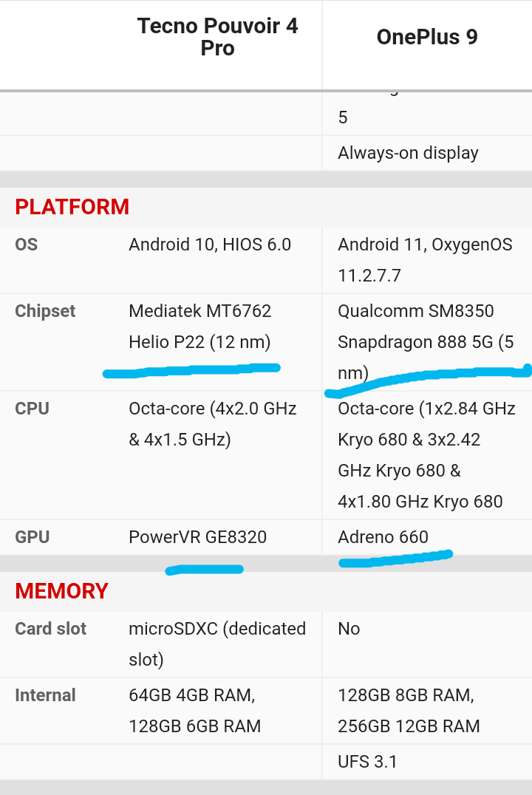Tap the Android 10, HIOS 6.0 cell
Image resolution: width=532 pixels, height=795 pixels.
(x=210, y=245)
